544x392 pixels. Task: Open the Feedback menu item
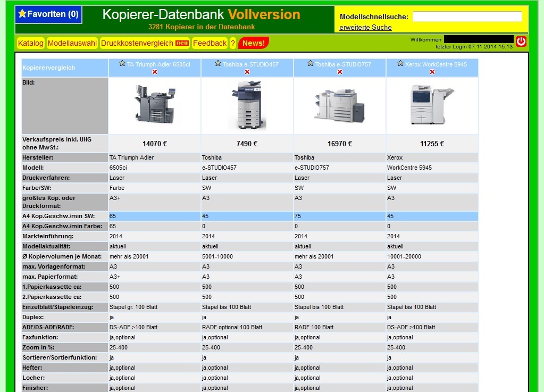click(210, 43)
